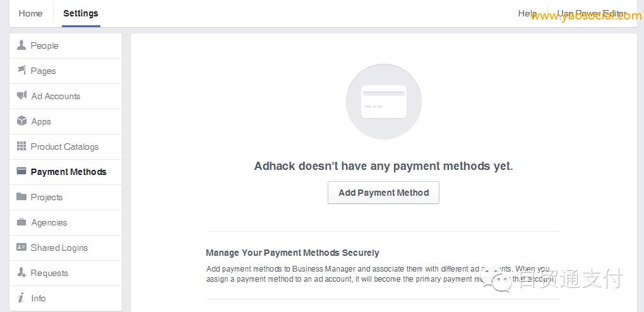Click the Product Catalogs grid icon
644x312 pixels.
[21, 147]
